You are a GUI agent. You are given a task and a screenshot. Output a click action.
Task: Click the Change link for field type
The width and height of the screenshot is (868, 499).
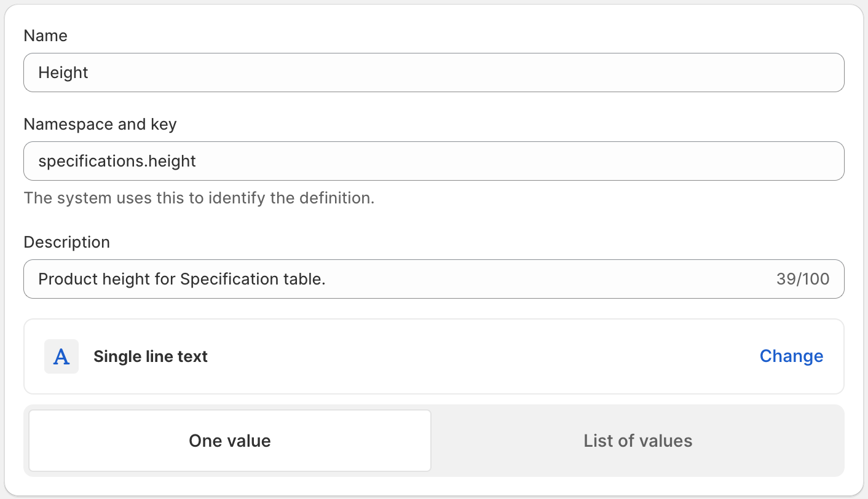pyautogui.click(x=791, y=356)
